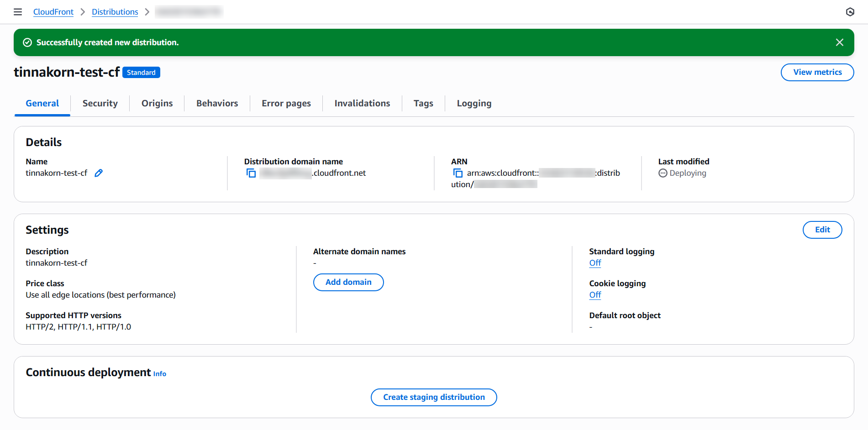Click the top-right hexagon settings icon

tap(850, 12)
